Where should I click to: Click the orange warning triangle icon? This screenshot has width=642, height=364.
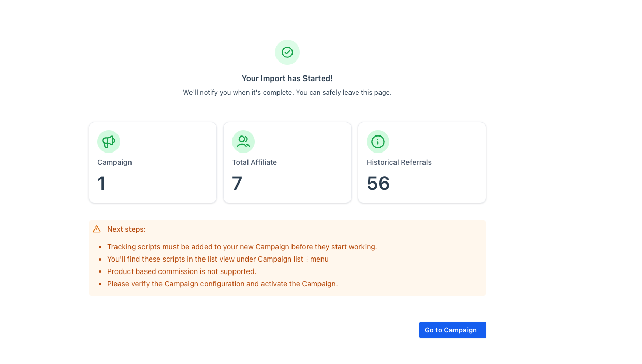click(97, 229)
